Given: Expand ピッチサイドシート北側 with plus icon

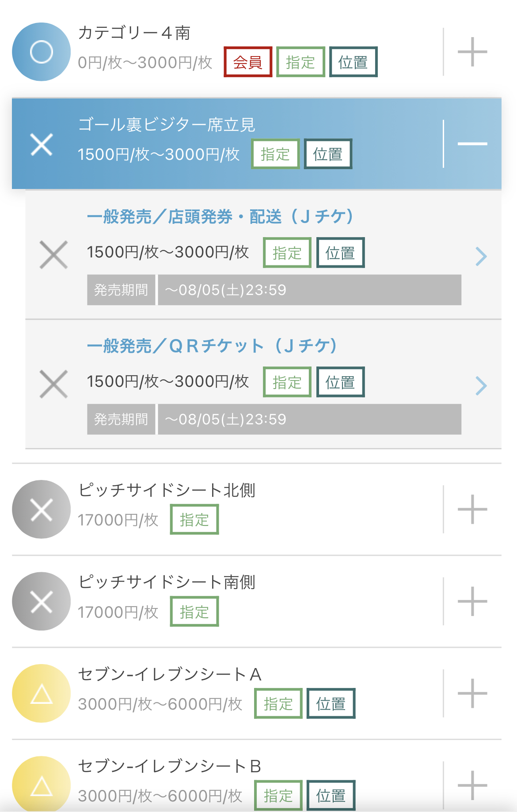Looking at the screenshot, I should tap(472, 509).
